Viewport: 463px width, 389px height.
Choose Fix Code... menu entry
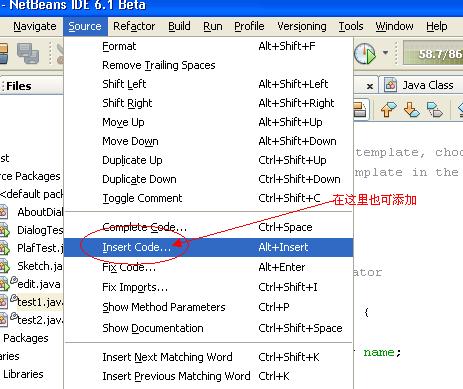(208, 267)
